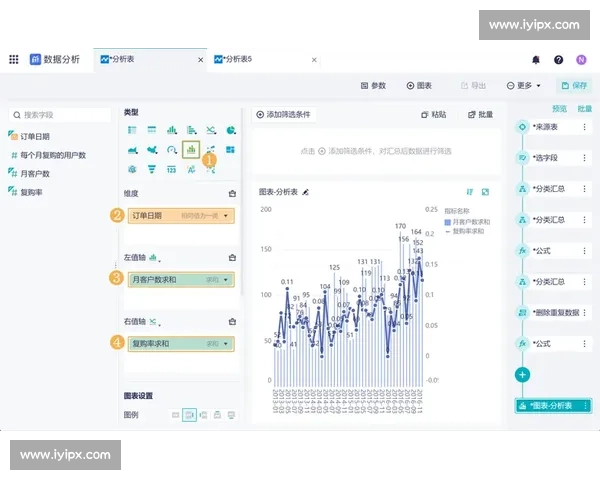The width and height of the screenshot is (600, 480).
Task: Select the gauge chart type
Action: click(x=172, y=150)
